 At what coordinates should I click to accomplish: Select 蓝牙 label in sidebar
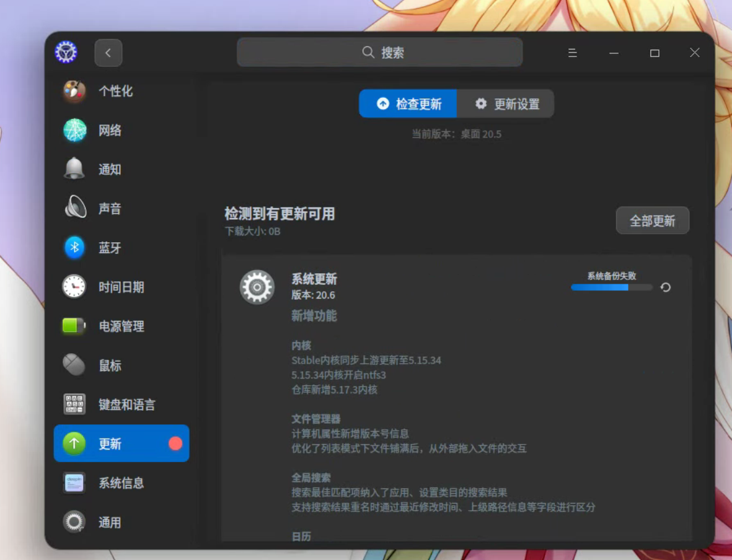pyautogui.click(x=110, y=248)
